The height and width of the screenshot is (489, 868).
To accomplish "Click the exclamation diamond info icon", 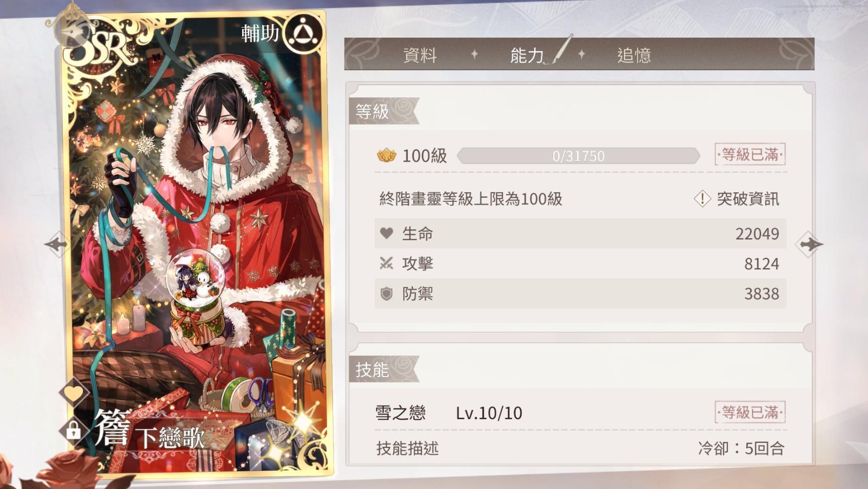I will (702, 199).
